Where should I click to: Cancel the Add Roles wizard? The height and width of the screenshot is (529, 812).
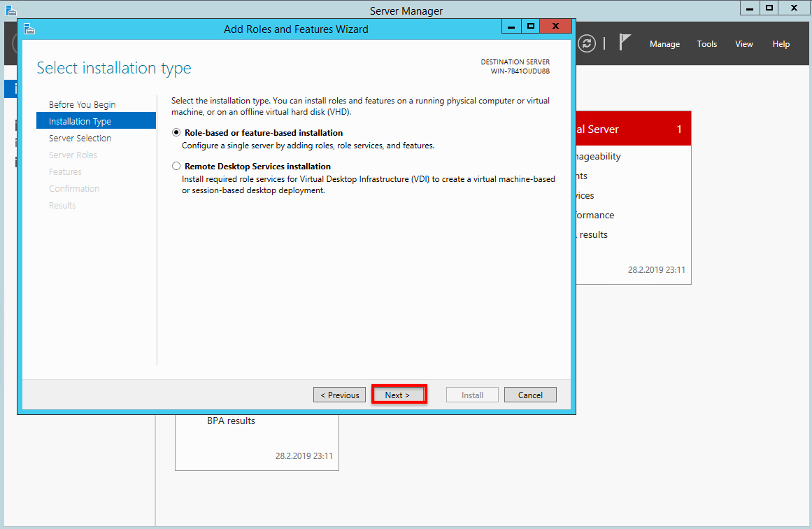tap(530, 395)
